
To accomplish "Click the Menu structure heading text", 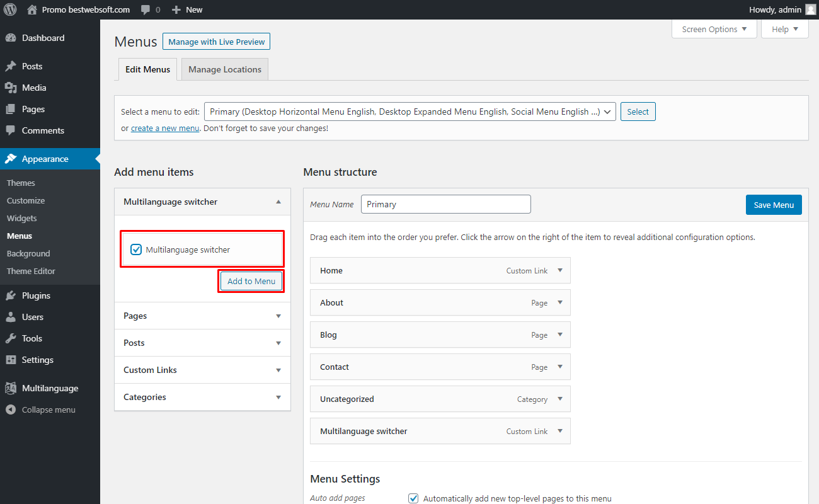I will pyautogui.click(x=340, y=172).
